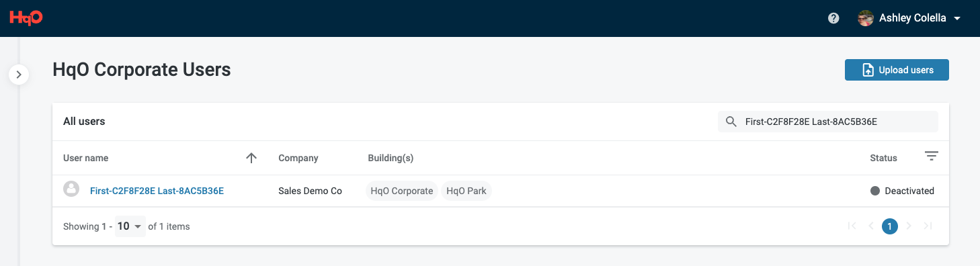Click the user avatar placeholder in the row

[x=71, y=189]
